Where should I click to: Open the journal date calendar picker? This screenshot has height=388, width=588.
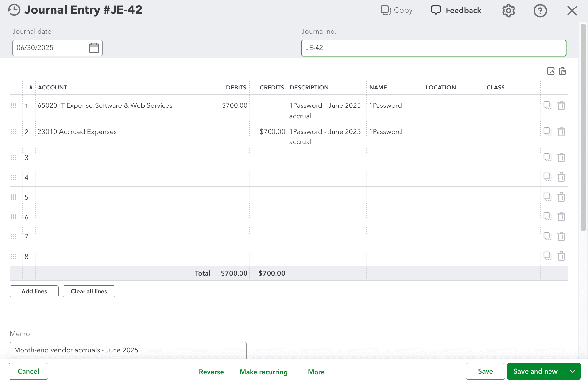tap(94, 48)
